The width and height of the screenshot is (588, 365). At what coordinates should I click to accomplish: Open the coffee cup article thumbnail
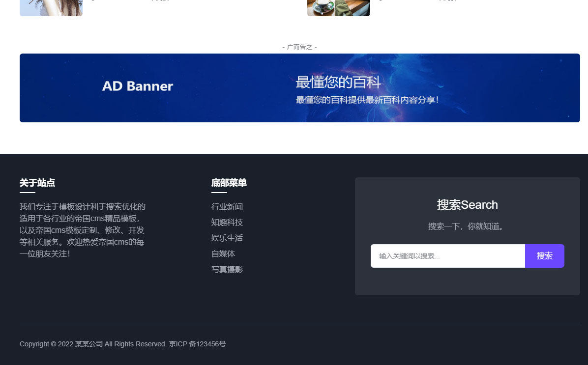coord(338,7)
